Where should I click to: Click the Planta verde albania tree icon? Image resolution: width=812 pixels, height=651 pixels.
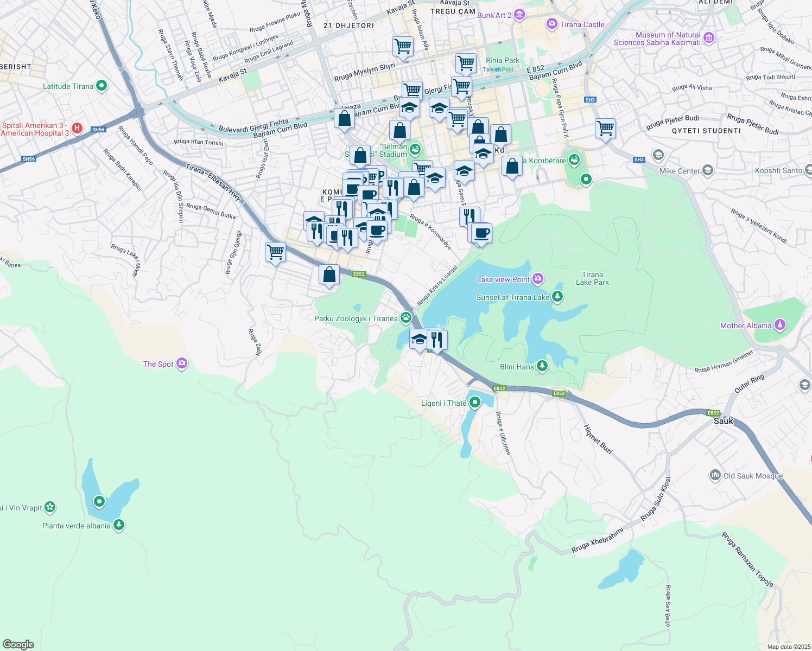(x=119, y=525)
